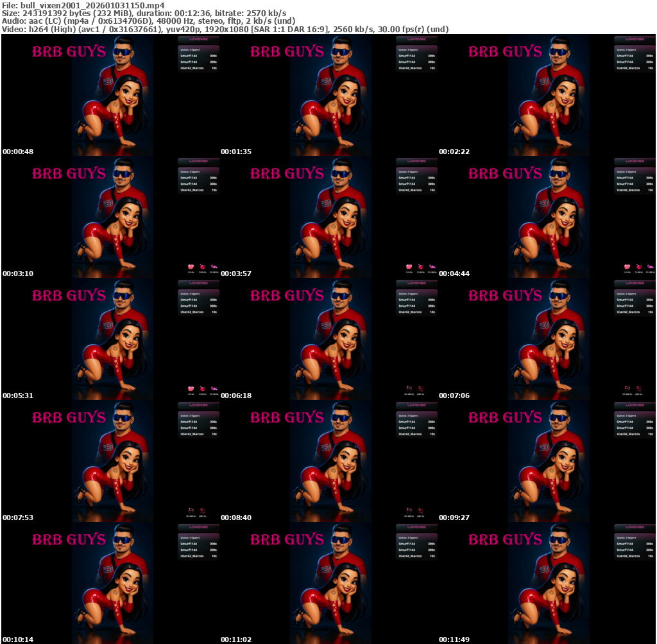Click the Lovense header in the 00:09:27 frame
This screenshot has width=657, height=644.
point(635,405)
